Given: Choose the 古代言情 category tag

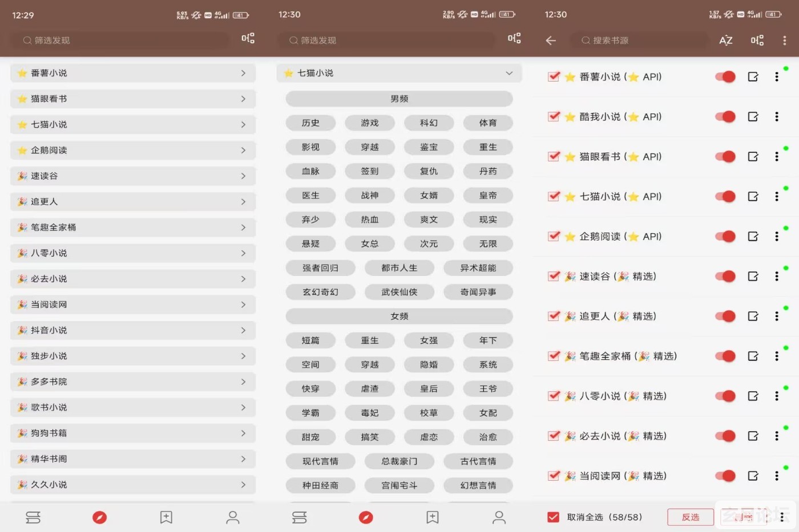Looking at the screenshot, I should click(478, 461).
